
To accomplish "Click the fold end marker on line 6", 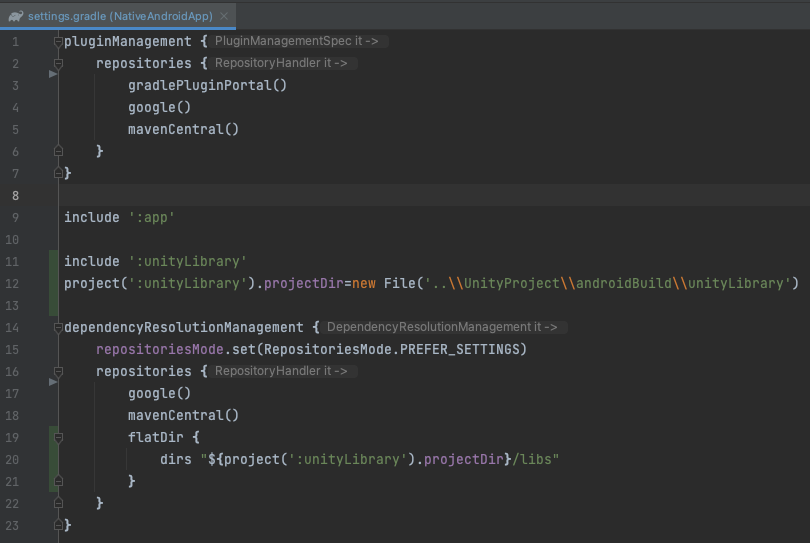I will click(x=58, y=151).
